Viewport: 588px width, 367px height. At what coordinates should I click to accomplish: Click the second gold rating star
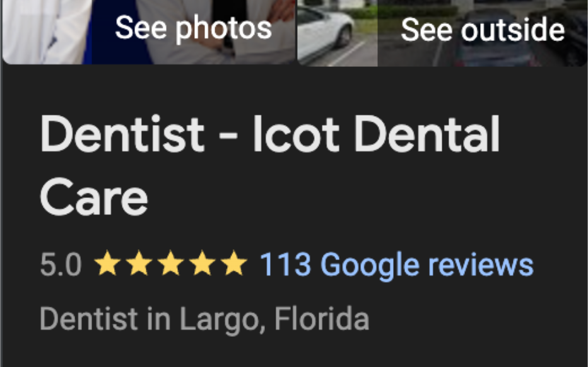point(139,264)
